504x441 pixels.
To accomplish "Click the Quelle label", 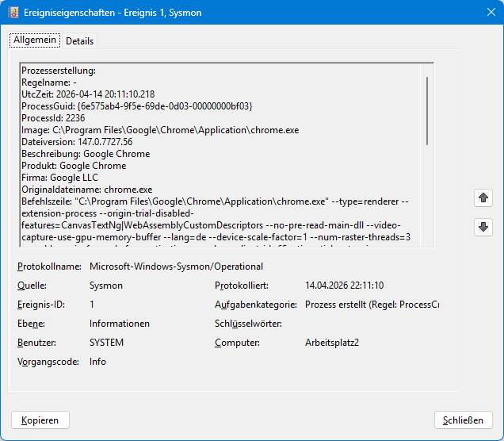I will [x=32, y=286].
